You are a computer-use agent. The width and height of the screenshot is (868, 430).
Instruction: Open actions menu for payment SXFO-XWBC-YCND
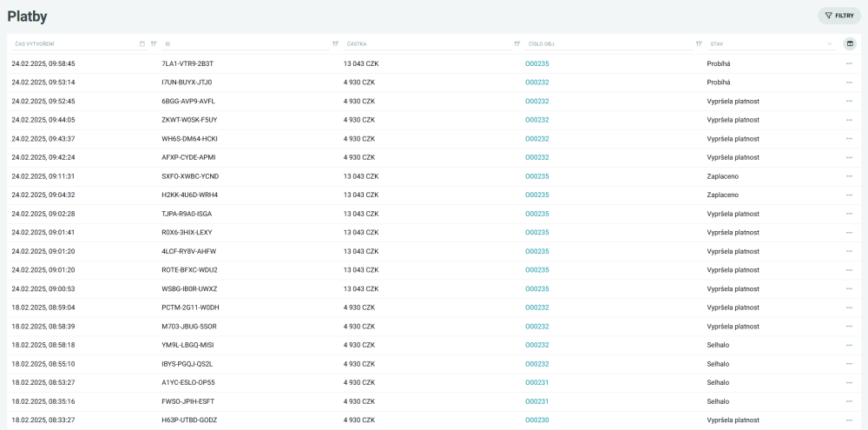click(849, 176)
